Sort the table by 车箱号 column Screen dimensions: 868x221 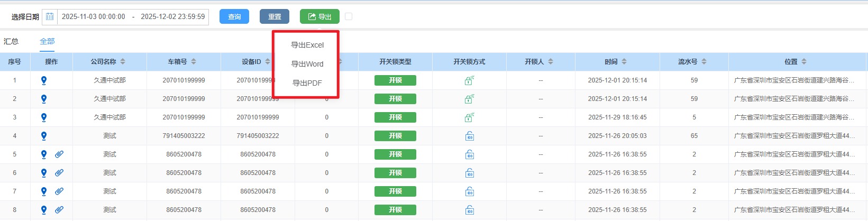coord(194,62)
